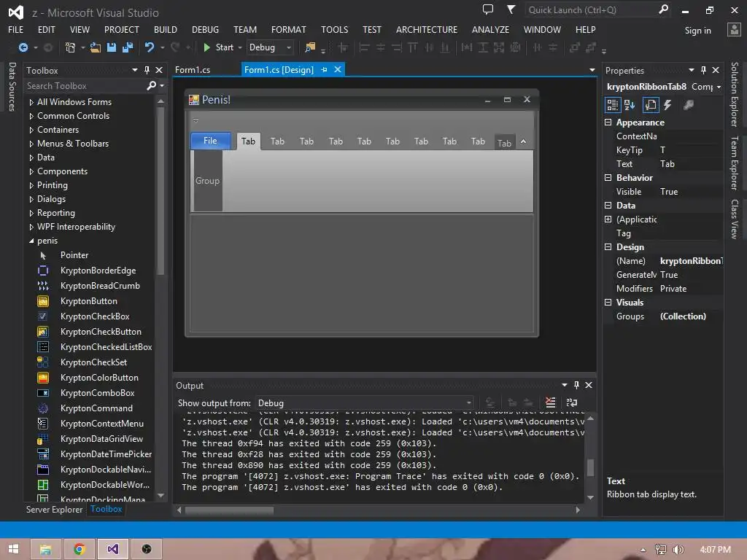The width and height of the screenshot is (747, 560).
Task: Click the Open File folder icon
Action: click(96, 47)
